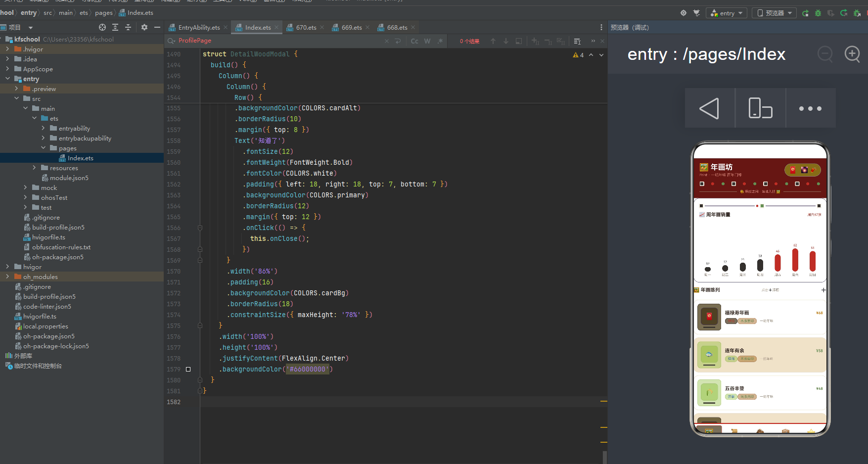Select Index.ets in the project tree
The image size is (868, 464).
click(81, 158)
